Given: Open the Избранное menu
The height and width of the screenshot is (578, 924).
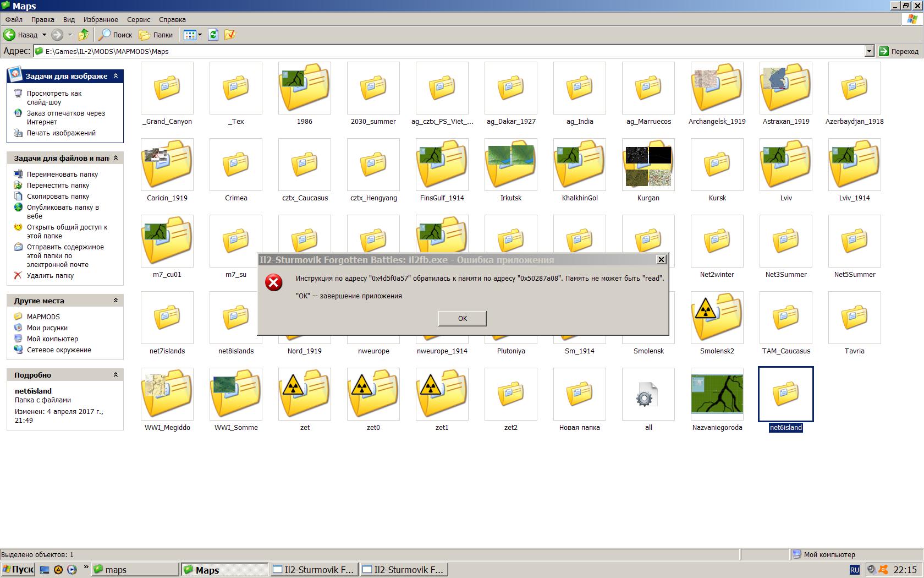Looking at the screenshot, I should point(101,19).
